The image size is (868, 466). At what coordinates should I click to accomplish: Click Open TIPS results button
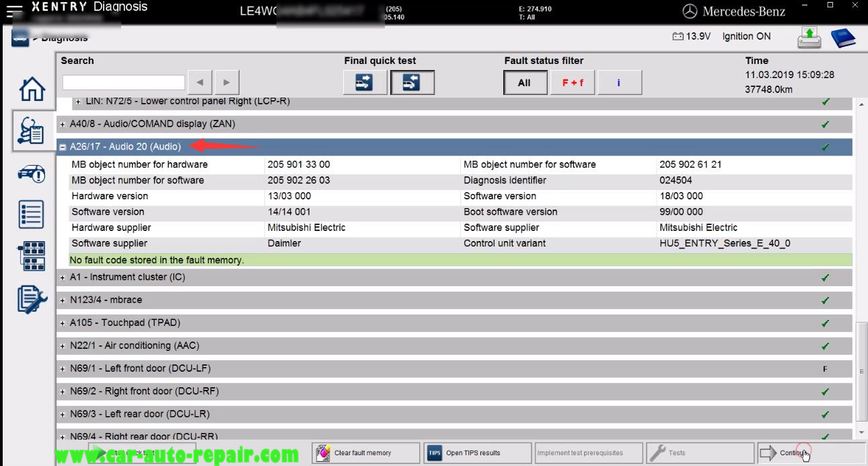click(x=478, y=453)
